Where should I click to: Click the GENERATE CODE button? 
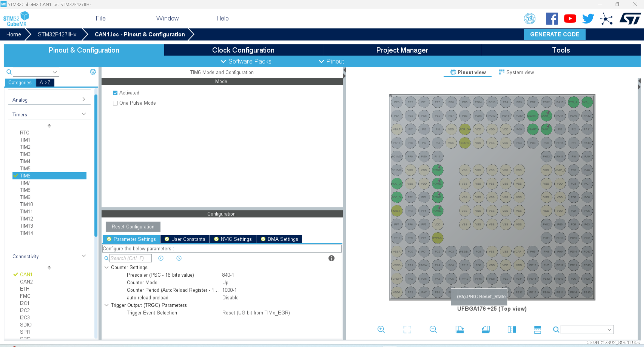click(x=554, y=34)
